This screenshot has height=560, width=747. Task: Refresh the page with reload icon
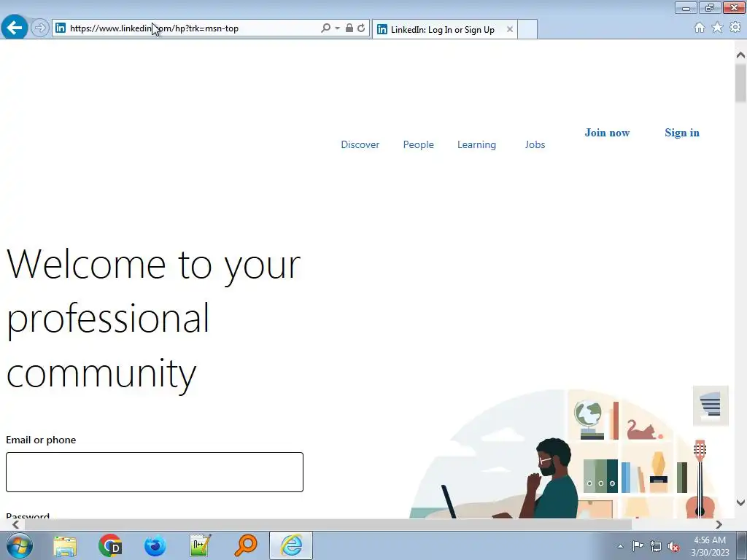click(361, 28)
